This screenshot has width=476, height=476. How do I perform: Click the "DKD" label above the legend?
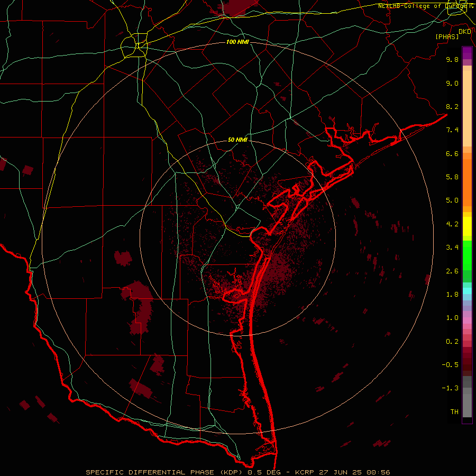pyautogui.click(x=465, y=32)
